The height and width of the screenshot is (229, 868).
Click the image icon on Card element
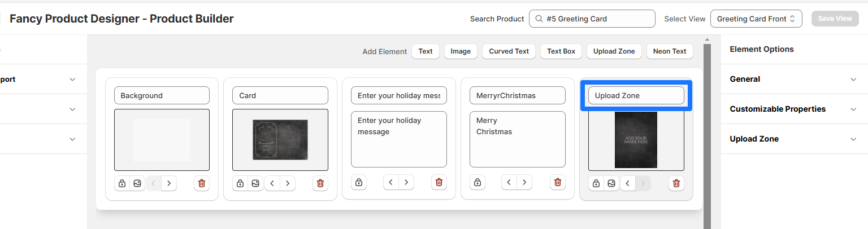click(x=255, y=183)
